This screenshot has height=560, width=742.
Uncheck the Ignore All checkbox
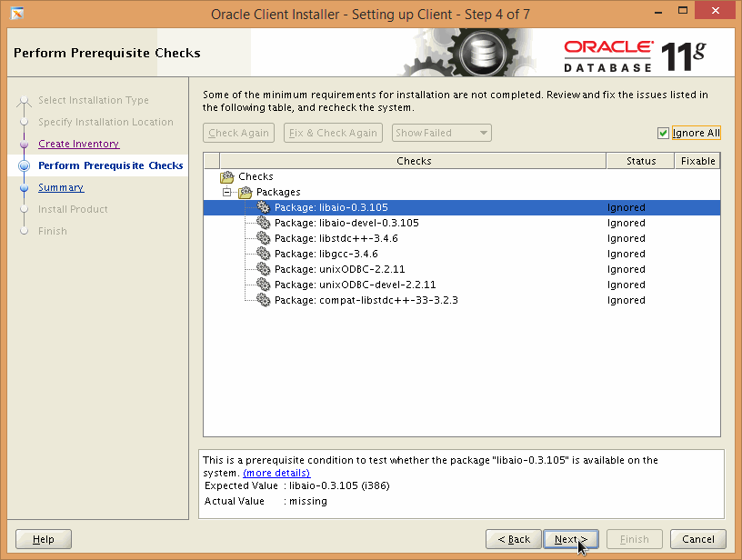[664, 134]
